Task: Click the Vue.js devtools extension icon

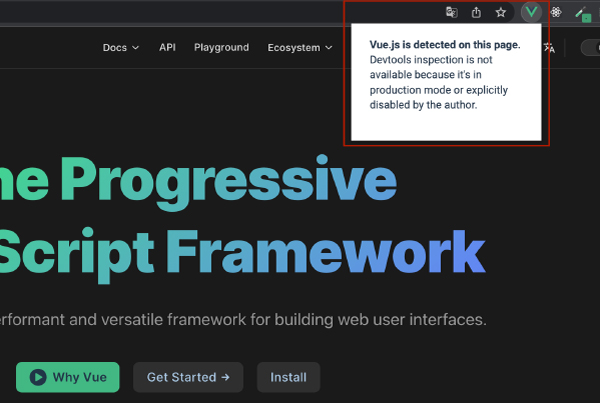Action: (531, 12)
